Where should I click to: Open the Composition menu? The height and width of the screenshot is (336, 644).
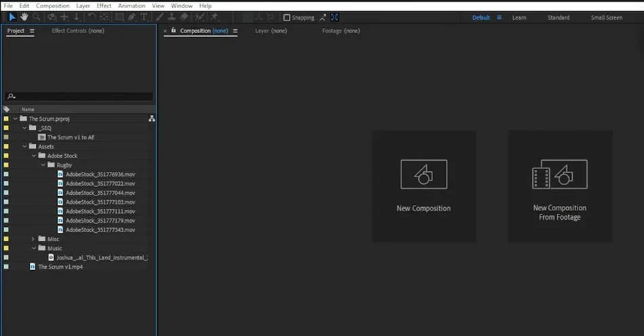[x=53, y=5]
